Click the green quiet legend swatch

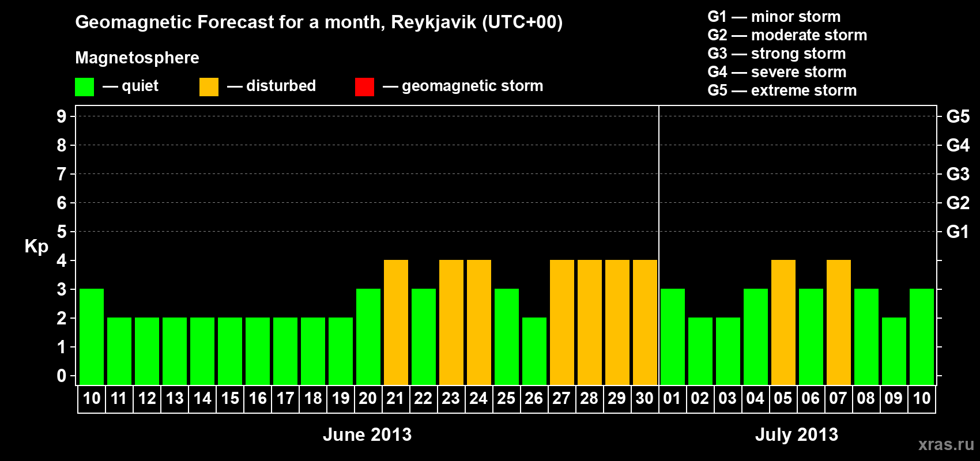click(84, 87)
